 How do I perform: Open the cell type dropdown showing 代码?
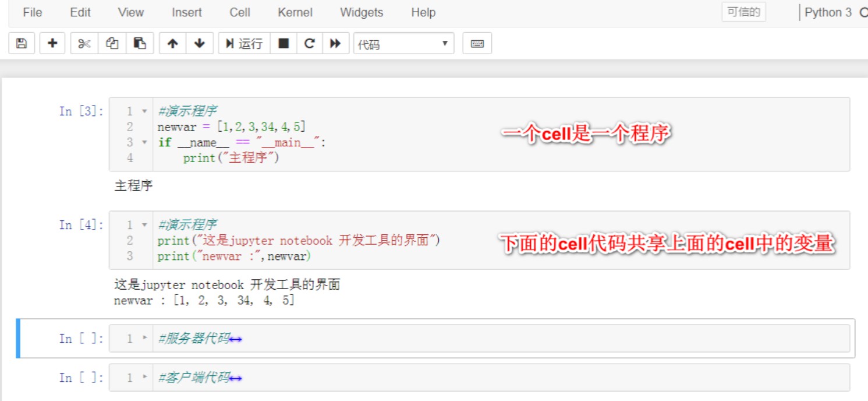(403, 44)
